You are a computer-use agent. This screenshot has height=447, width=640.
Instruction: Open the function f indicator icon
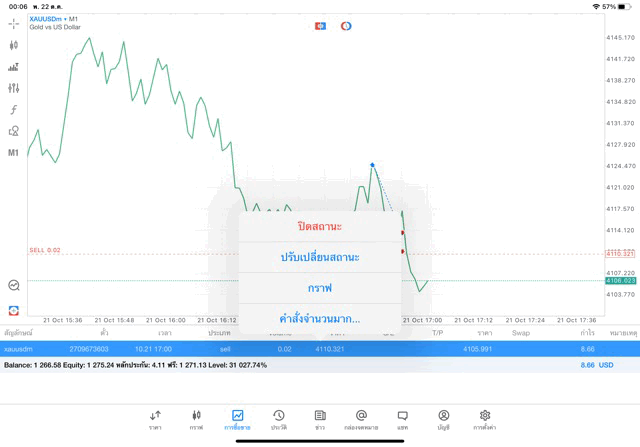[13, 109]
